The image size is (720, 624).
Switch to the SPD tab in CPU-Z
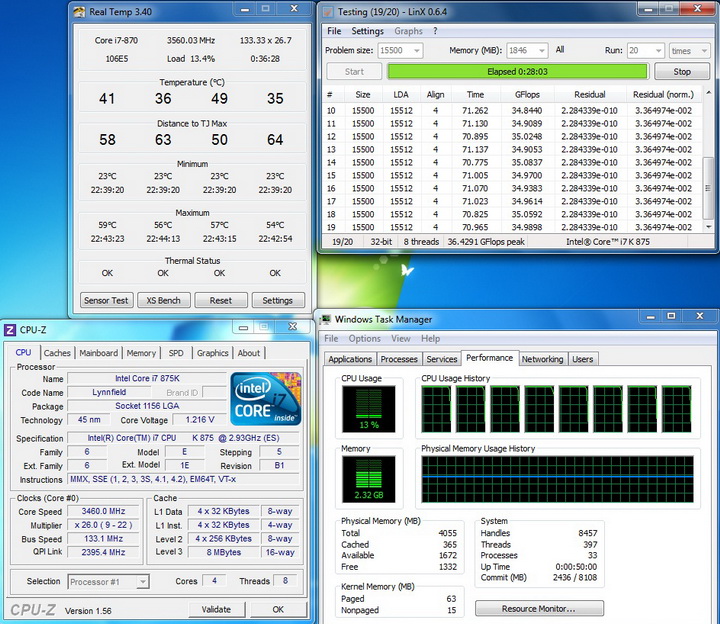point(176,353)
